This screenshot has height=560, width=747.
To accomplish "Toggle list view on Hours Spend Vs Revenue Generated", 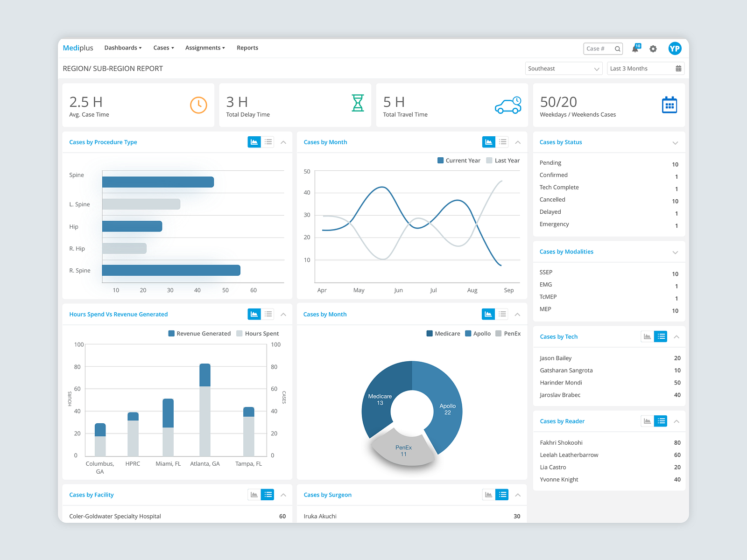I will [268, 314].
